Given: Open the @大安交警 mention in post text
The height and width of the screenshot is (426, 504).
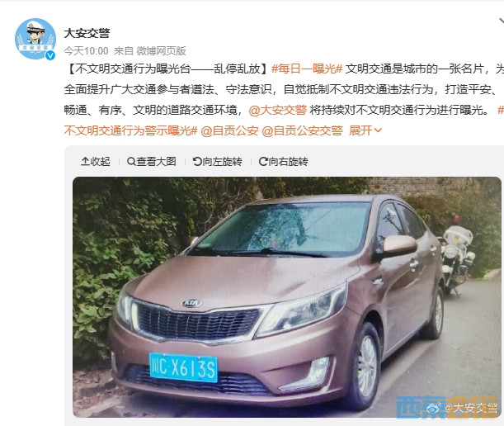Looking at the screenshot, I should point(278,110).
